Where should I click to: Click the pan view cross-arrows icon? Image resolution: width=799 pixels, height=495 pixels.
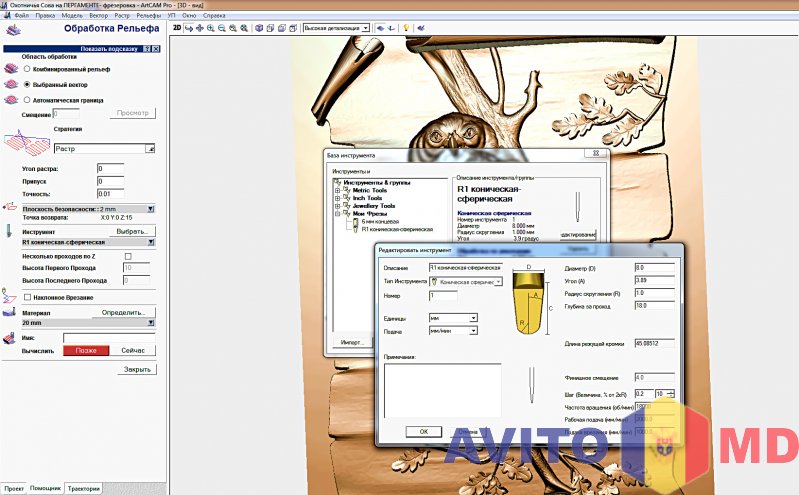pyautogui.click(x=200, y=28)
